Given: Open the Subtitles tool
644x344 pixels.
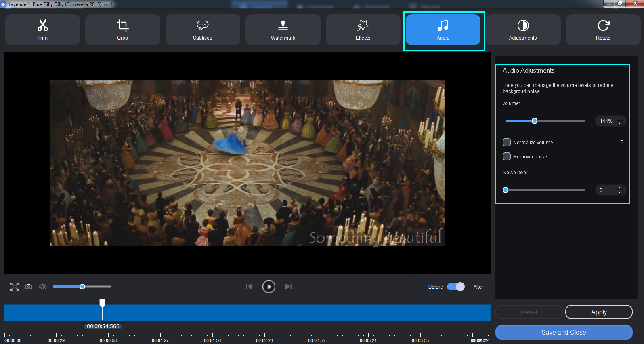Looking at the screenshot, I should pos(203,30).
